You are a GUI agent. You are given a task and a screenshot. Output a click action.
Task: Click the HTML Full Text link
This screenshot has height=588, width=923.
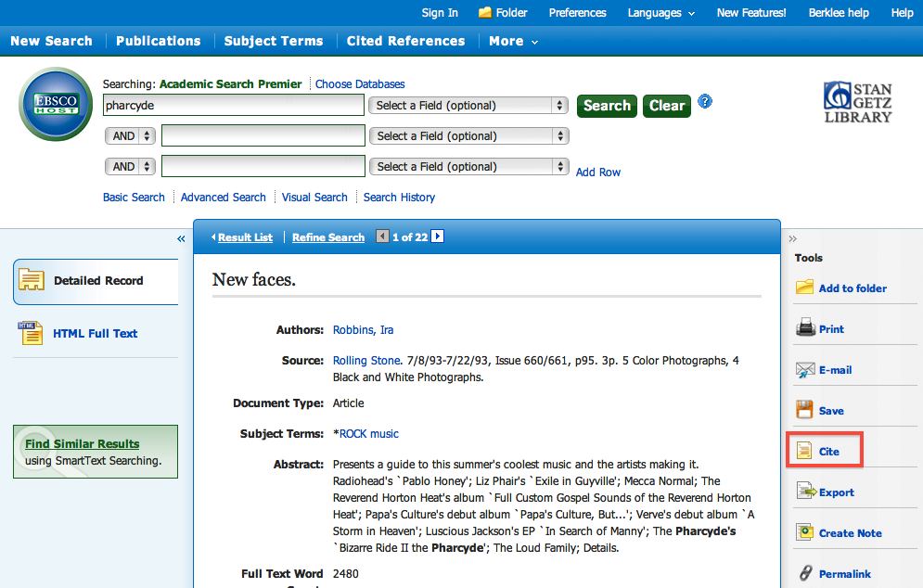[95, 333]
